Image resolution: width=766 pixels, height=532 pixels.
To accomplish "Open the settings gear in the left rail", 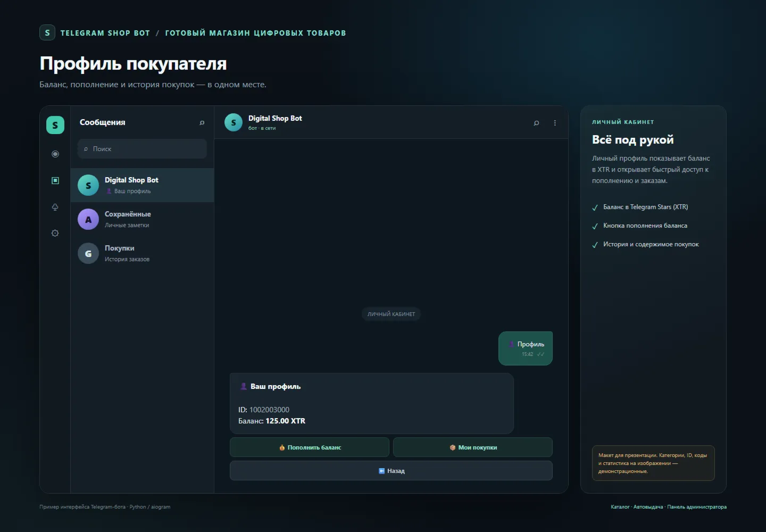I will [55, 233].
